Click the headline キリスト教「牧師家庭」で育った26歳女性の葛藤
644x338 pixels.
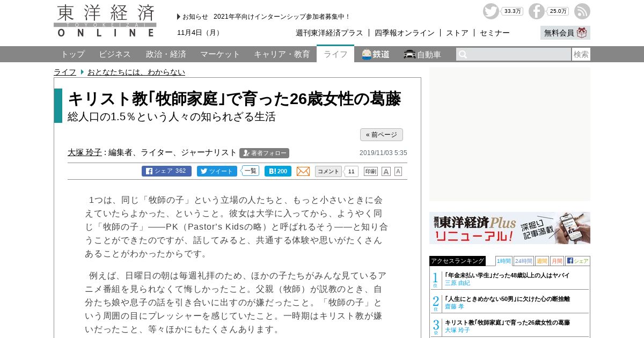234,99
